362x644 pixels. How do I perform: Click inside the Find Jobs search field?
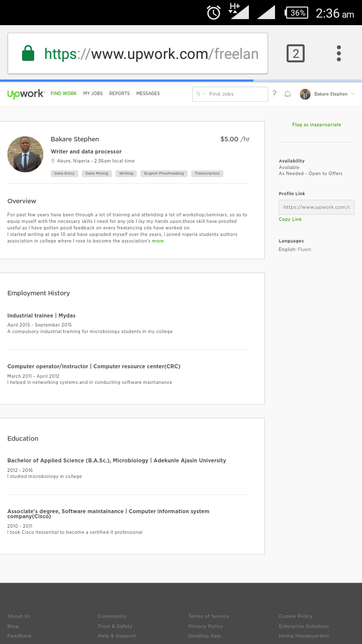[x=236, y=94]
